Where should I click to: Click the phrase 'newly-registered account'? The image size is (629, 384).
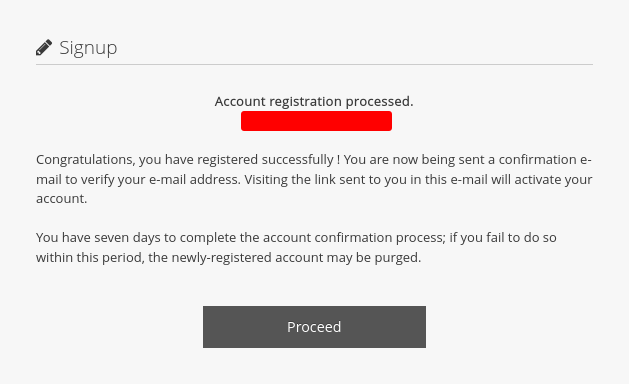(247, 257)
